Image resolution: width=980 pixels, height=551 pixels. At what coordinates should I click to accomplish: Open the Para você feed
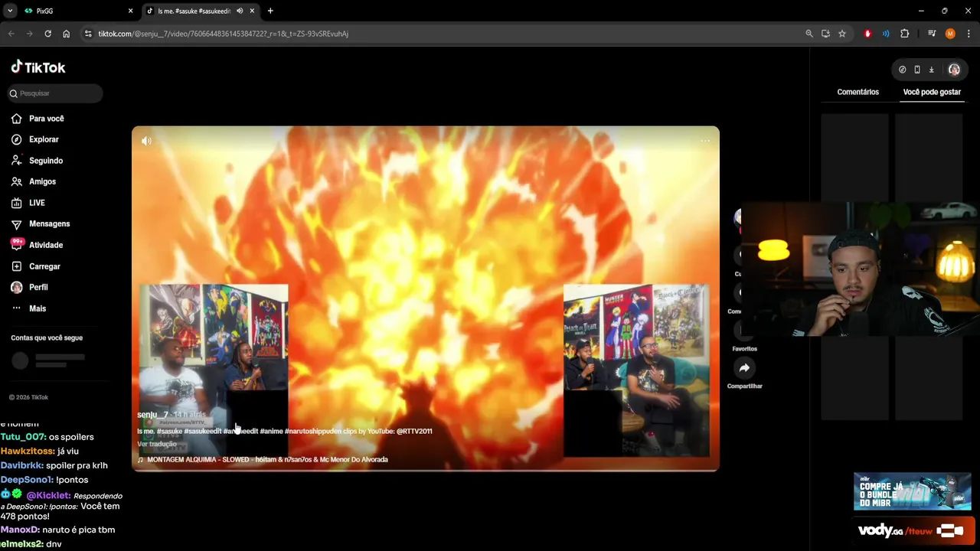click(x=38, y=119)
